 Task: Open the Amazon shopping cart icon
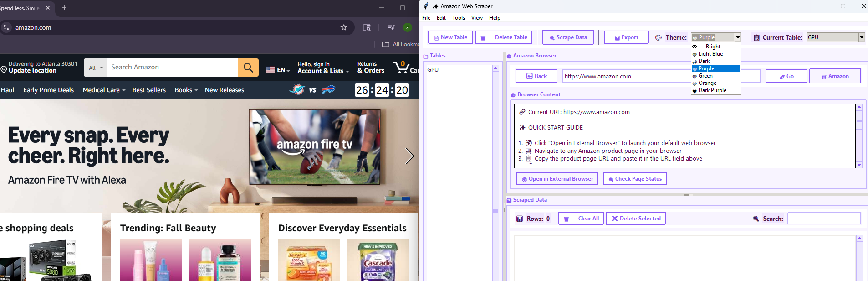coord(402,68)
